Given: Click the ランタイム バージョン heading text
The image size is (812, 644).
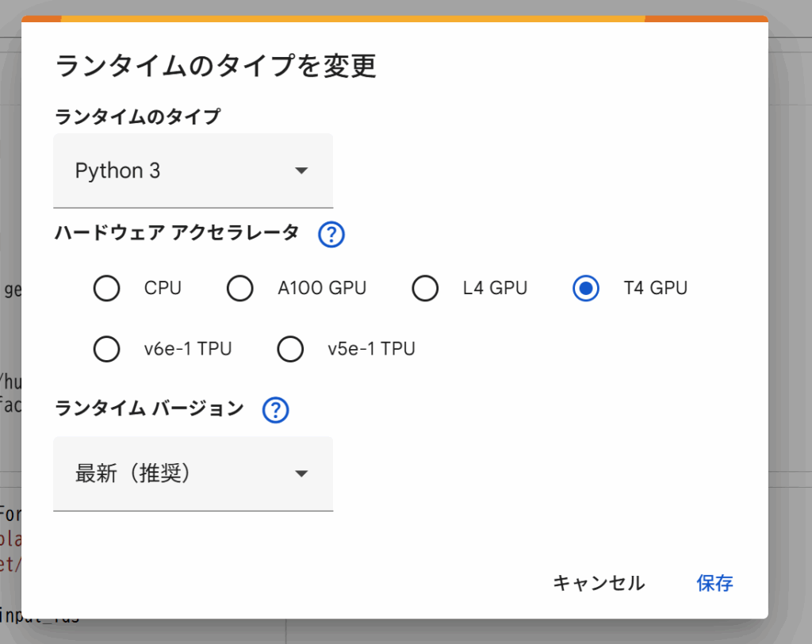Looking at the screenshot, I should coord(149,408).
